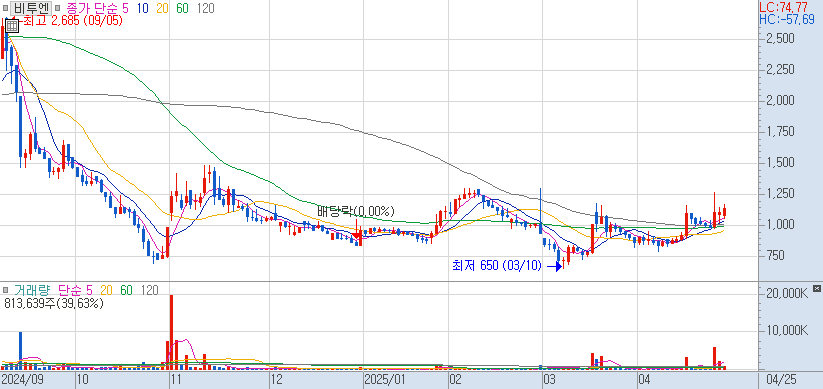823x389 pixels.
Task: Click the 12 month axis label
Action: (x=277, y=379)
